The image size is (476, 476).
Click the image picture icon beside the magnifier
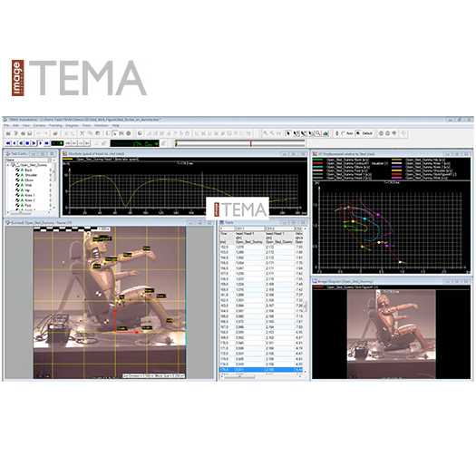tap(325, 133)
